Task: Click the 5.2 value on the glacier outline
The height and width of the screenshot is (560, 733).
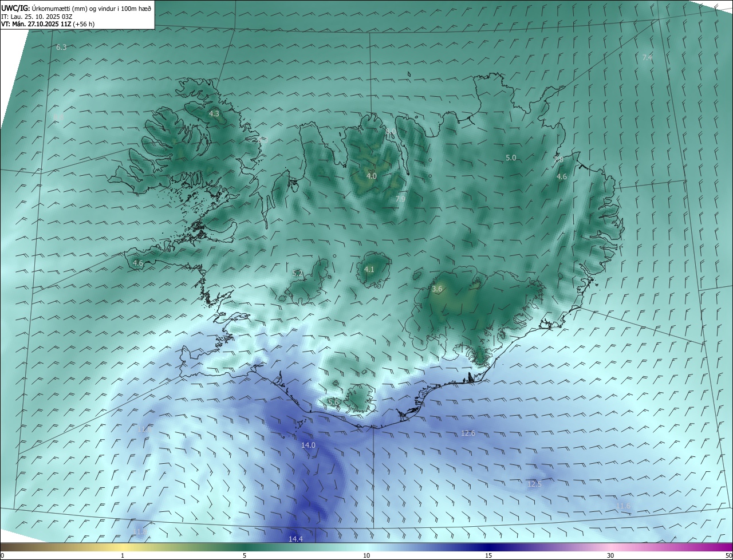Action: pos(297,274)
